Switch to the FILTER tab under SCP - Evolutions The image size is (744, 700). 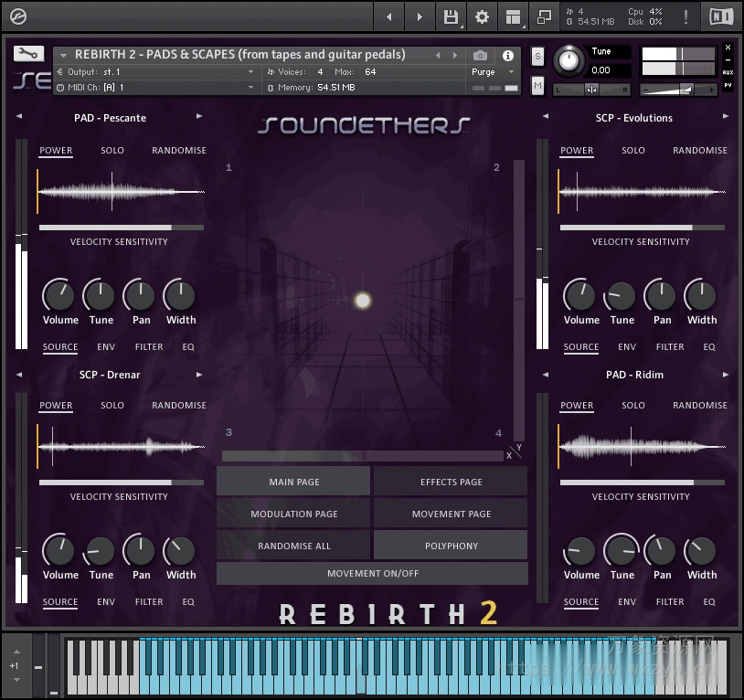click(670, 347)
